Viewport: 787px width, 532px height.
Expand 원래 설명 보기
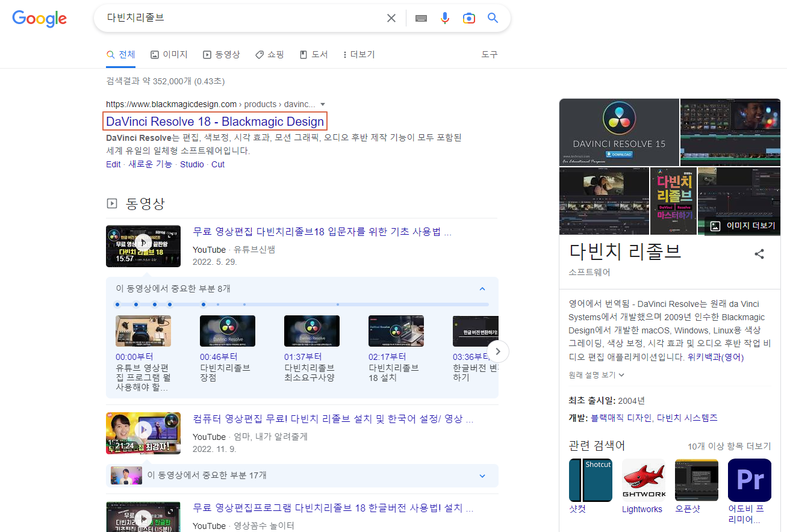[597, 374]
